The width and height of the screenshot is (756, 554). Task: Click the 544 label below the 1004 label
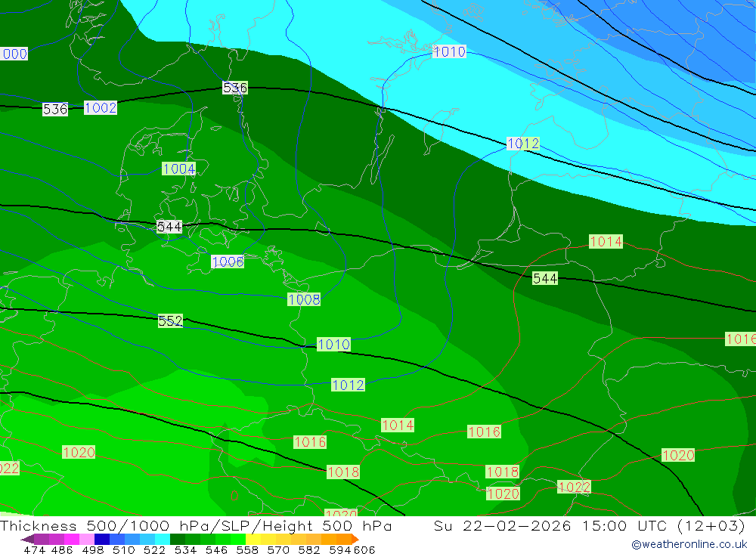click(x=169, y=227)
